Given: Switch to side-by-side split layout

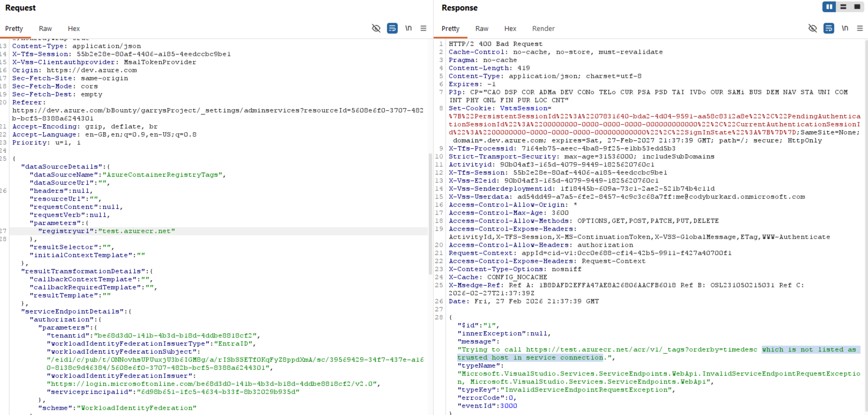Looking at the screenshot, I should (829, 7).
